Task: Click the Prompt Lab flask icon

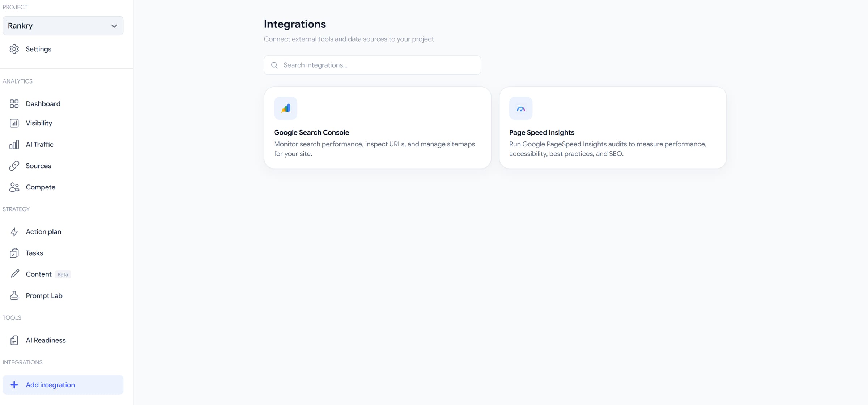Action: pos(14,295)
